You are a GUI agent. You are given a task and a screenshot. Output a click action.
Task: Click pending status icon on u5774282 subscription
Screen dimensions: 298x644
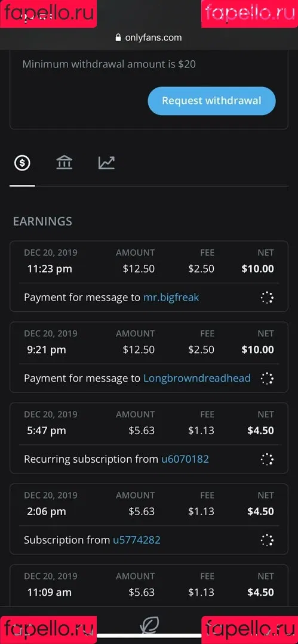tap(267, 540)
